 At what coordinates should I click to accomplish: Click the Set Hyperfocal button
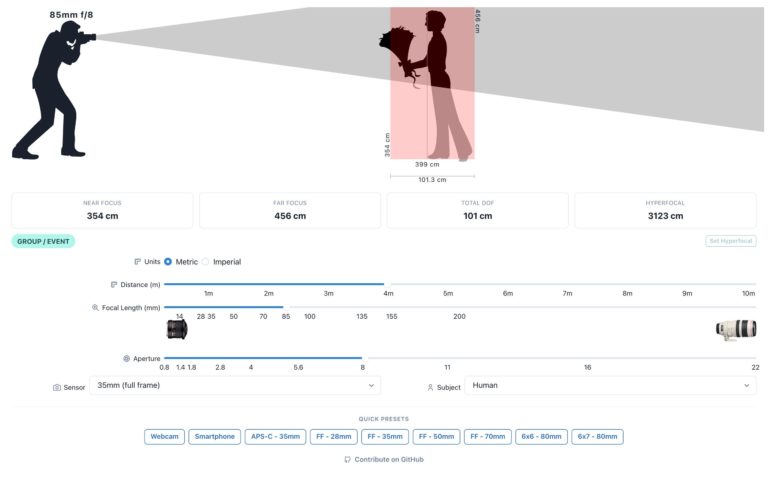coord(731,241)
